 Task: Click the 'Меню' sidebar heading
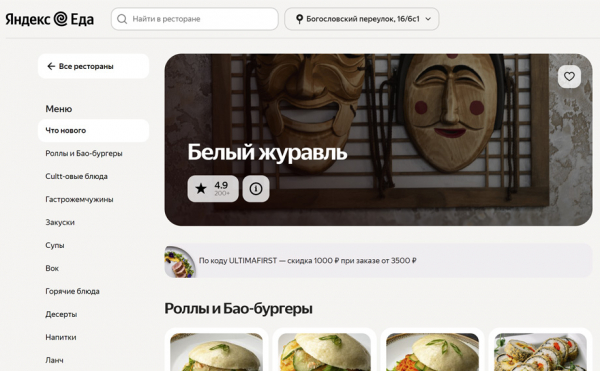[x=59, y=109]
